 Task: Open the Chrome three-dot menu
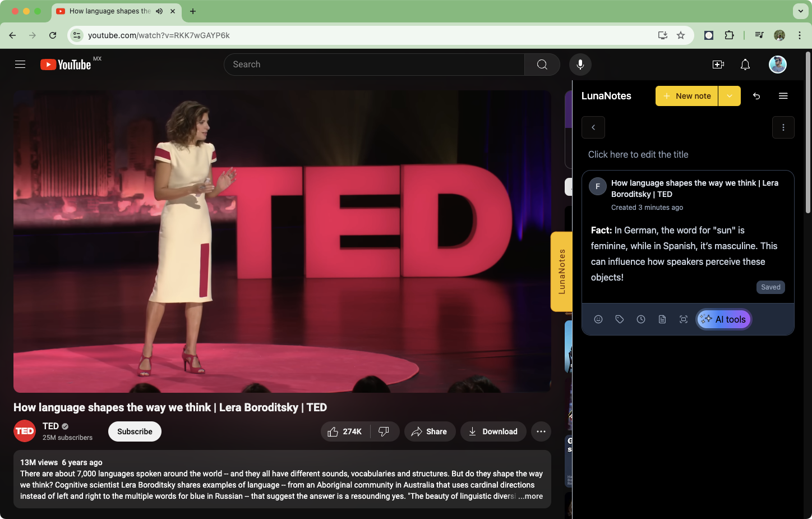point(800,35)
